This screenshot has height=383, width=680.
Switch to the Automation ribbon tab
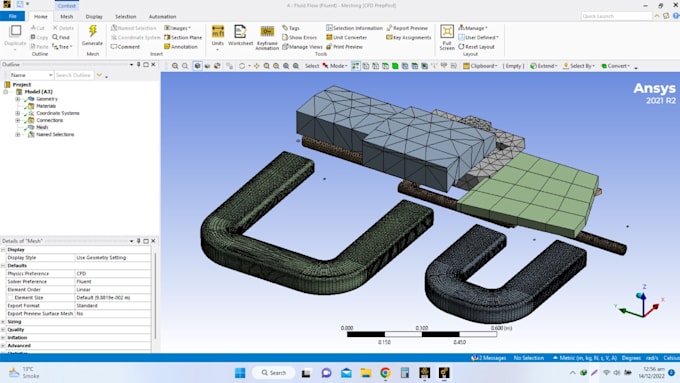pyautogui.click(x=163, y=16)
